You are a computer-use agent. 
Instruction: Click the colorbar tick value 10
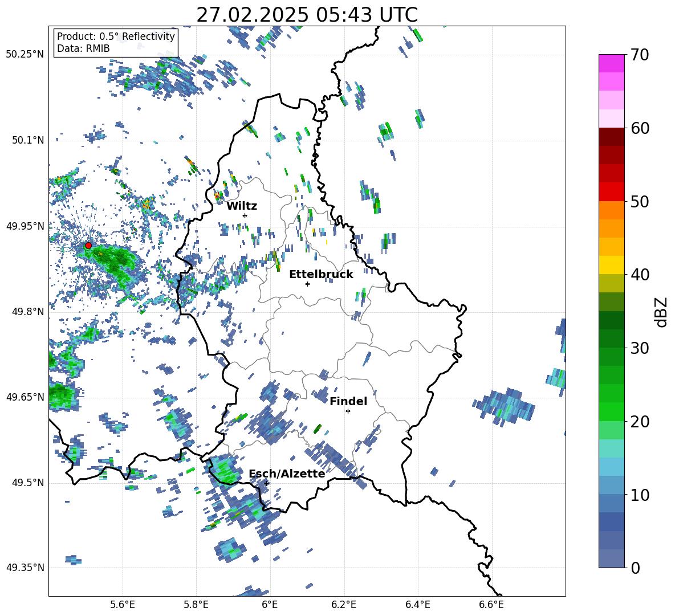(x=640, y=495)
